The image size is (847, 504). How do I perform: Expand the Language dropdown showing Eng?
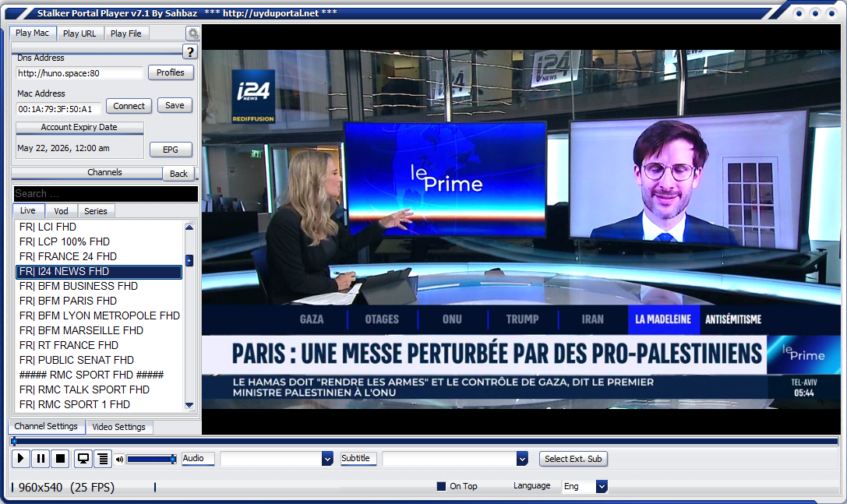point(602,486)
